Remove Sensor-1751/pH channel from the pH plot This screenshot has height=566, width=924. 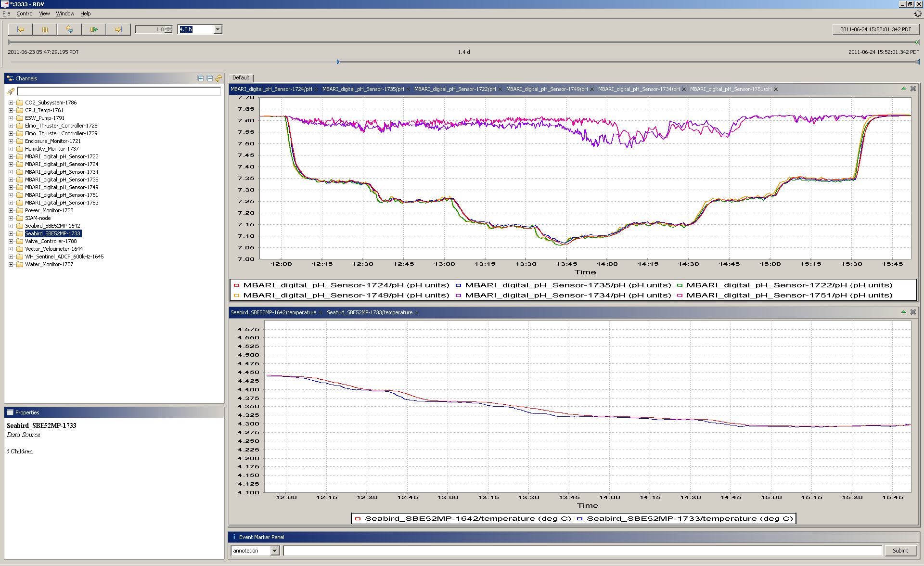(x=776, y=90)
